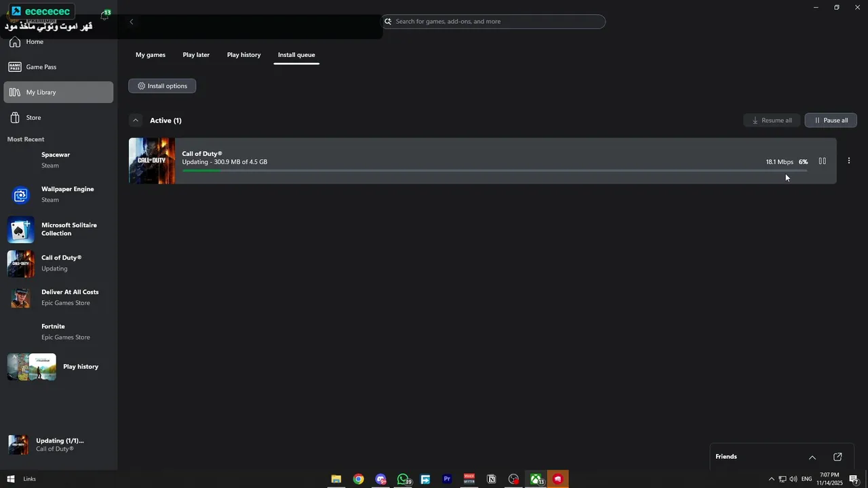Open Notion from the taskbar

[x=492, y=479]
